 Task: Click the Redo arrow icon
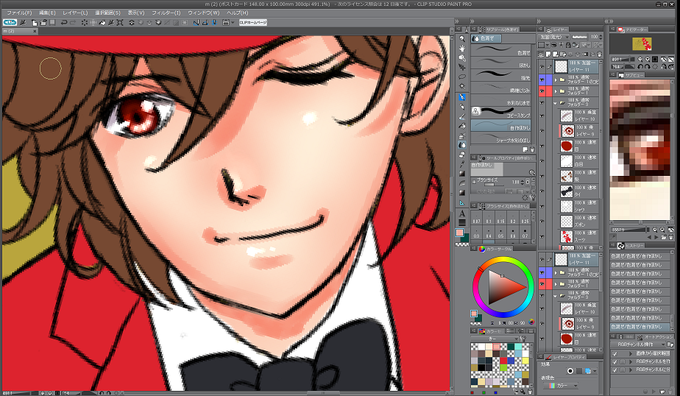(x=73, y=22)
